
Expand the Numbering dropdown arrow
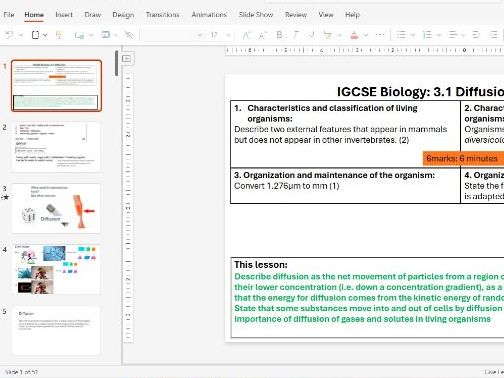tap(439, 35)
